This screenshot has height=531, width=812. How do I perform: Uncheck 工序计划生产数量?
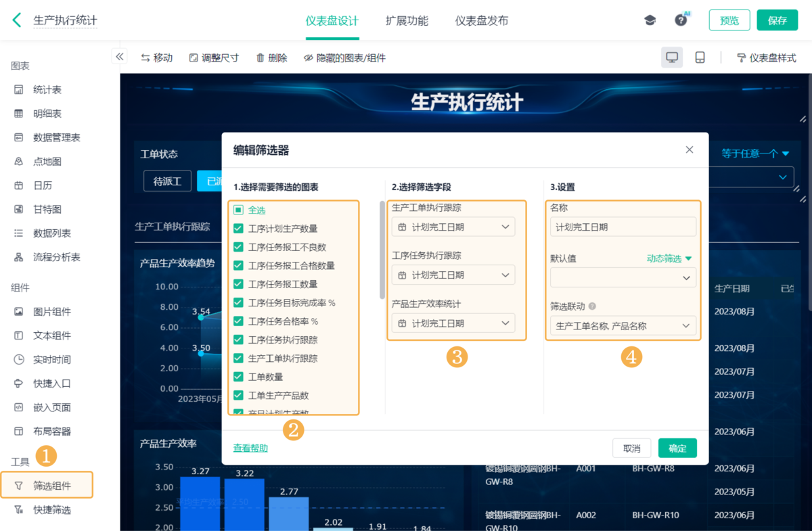(x=238, y=229)
